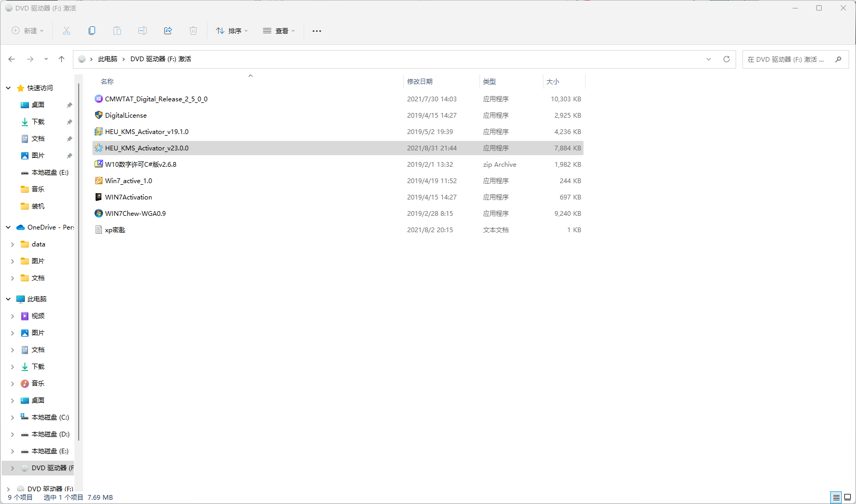Expand 本地磁盘 (C:) in navigation tree
856x504 pixels.
click(12, 417)
